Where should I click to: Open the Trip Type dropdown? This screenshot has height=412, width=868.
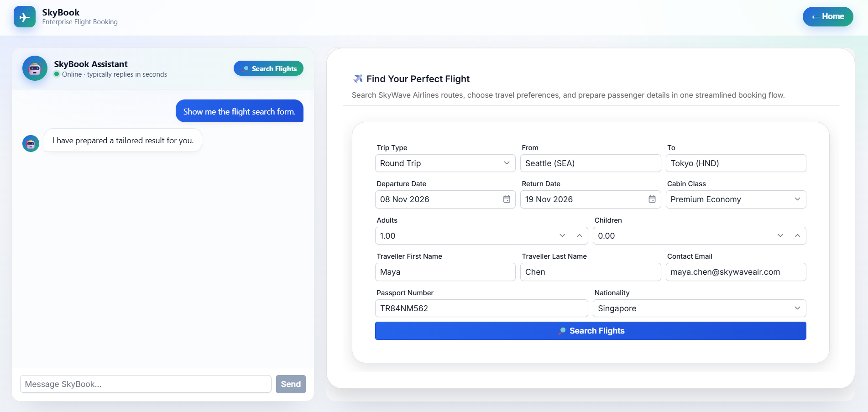tap(445, 163)
